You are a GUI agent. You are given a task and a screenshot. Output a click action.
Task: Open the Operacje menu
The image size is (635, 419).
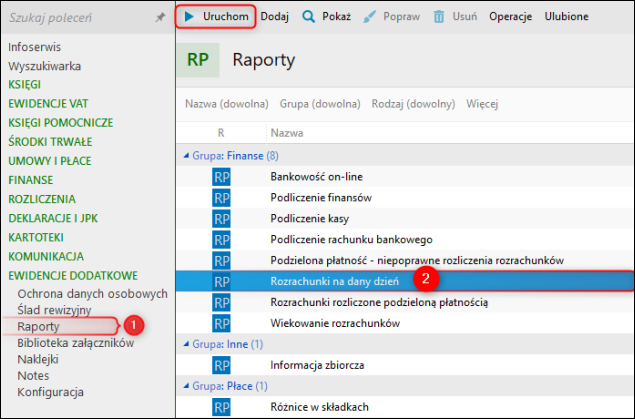[510, 17]
